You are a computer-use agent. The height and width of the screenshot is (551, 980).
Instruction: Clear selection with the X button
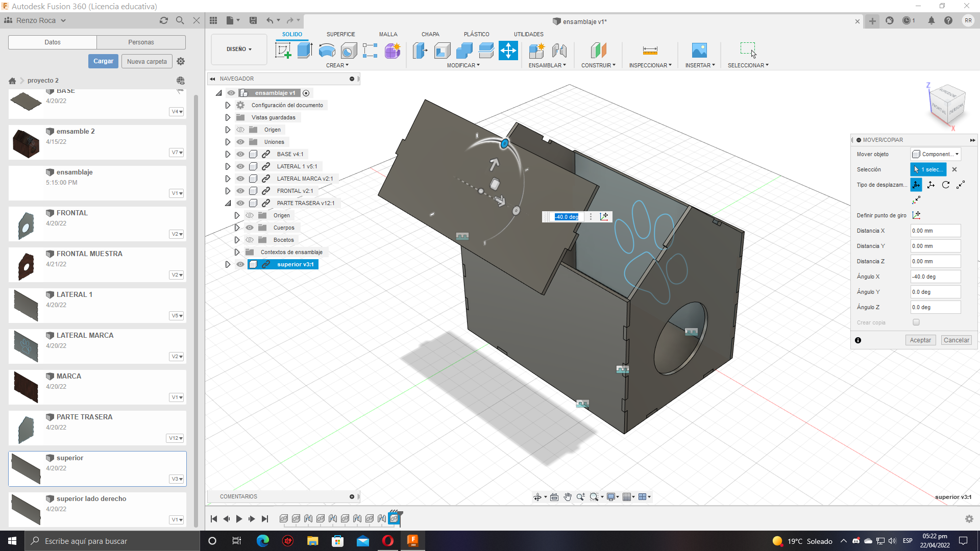(954, 169)
